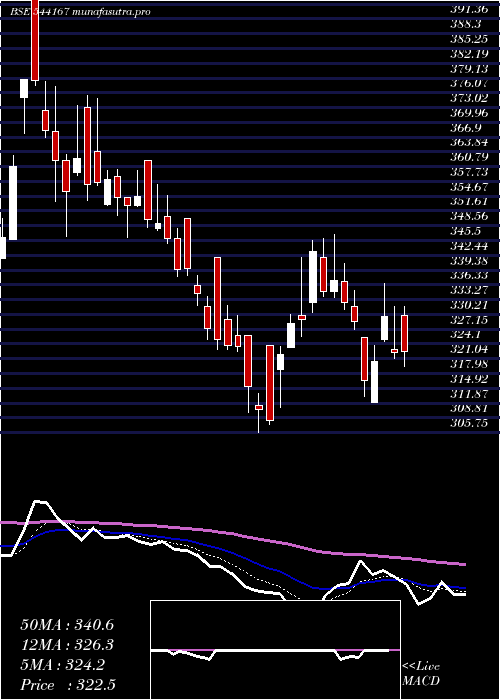Image resolution: width=500 pixels, height=700 pixels.
Task: Click the 348.56 price axis label
Action: pyautogui.click(x=469, y=216)
